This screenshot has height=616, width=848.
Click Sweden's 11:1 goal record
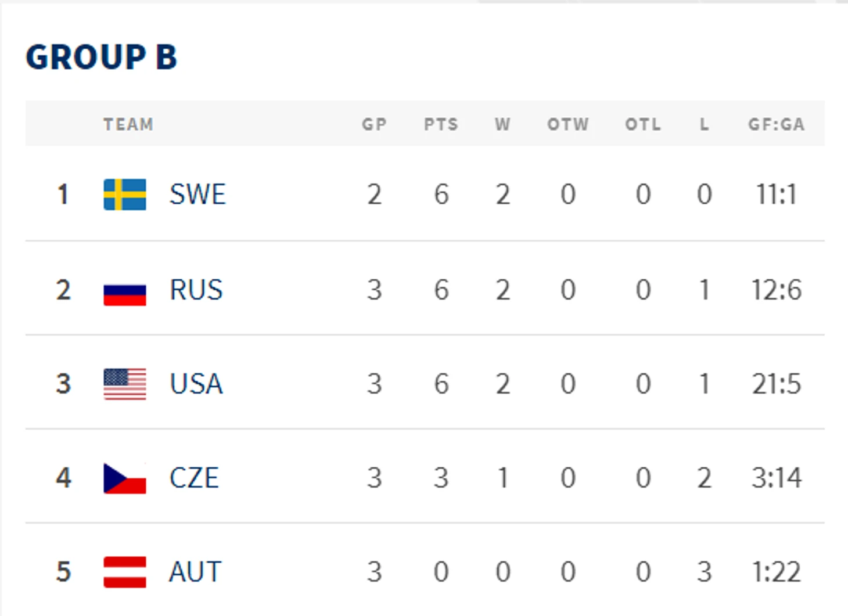(776, 194)
